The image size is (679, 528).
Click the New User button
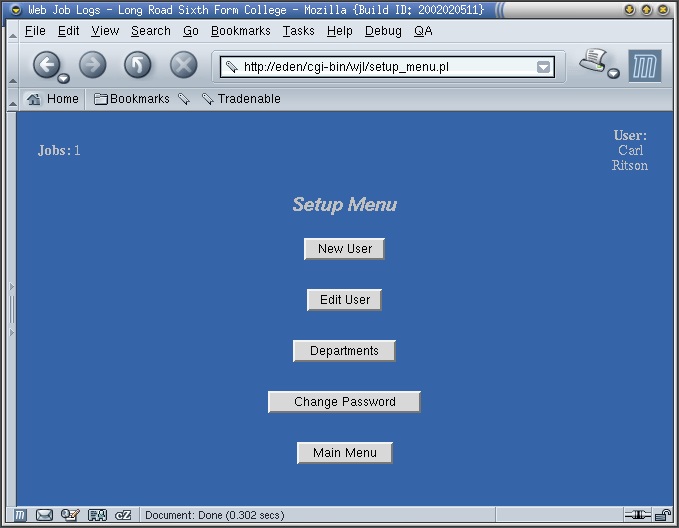pyautogui.click(x=344, y=249)
